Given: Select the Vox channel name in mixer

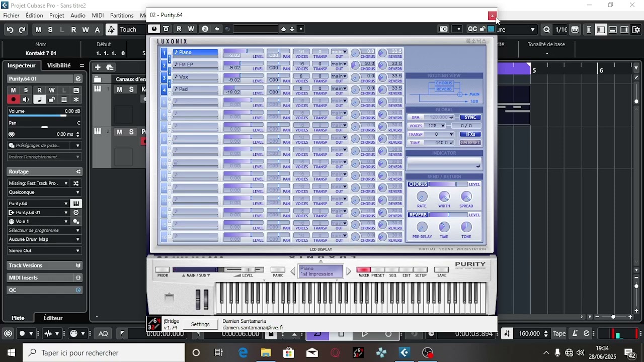Looking at the screenshot, I should click(196, 77).
